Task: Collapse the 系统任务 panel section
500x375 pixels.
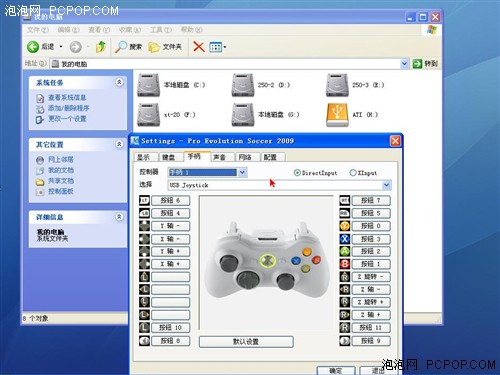Action: click(x=119, y=82)
